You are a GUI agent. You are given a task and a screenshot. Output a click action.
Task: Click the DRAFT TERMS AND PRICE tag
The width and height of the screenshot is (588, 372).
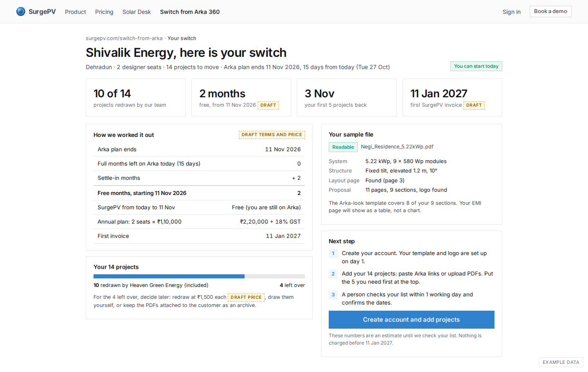272,134
